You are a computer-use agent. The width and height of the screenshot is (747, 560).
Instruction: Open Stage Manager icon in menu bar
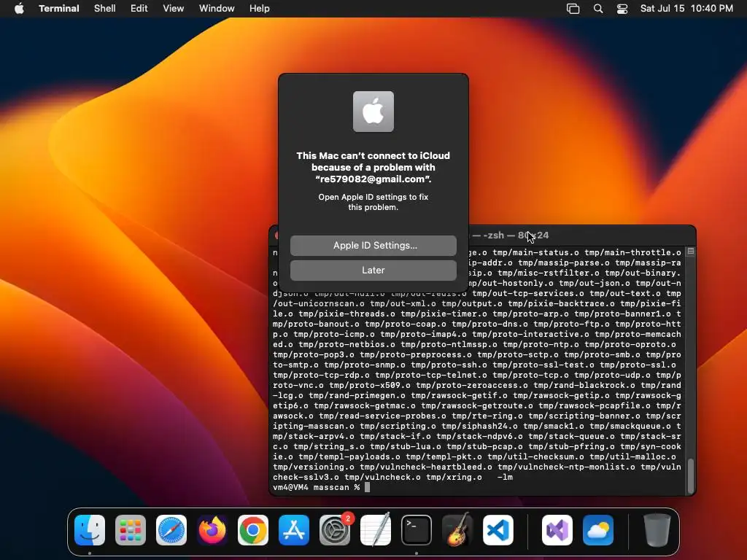point(573,9)
